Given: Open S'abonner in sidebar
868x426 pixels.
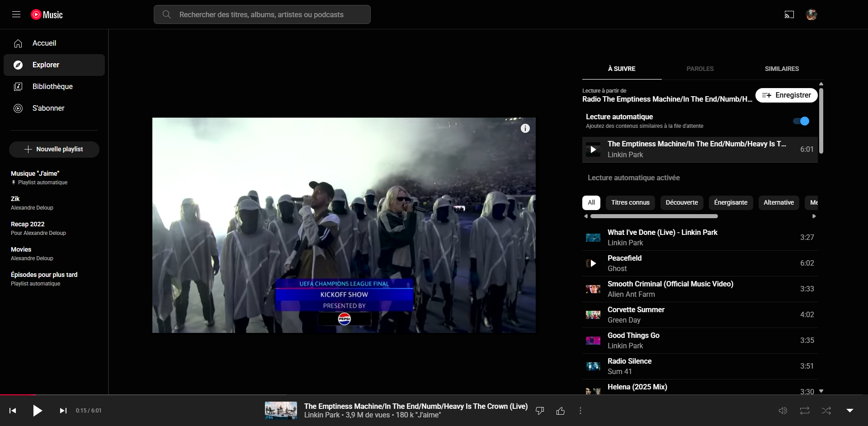Looking at the screenshot, I should (x=54, y=108).
